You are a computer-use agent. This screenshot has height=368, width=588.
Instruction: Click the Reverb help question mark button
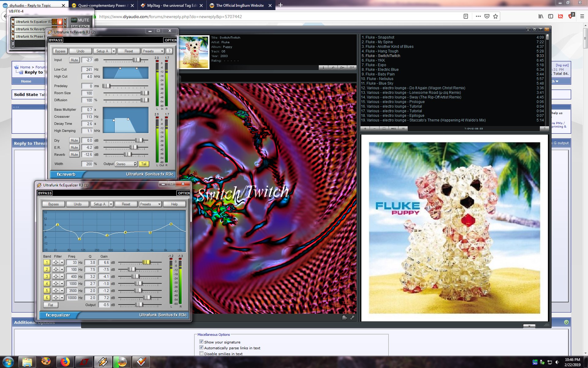coord(169,51)
